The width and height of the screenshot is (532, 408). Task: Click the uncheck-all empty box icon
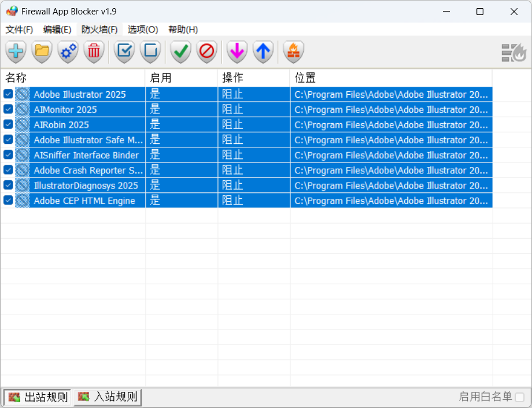[150, 52]
